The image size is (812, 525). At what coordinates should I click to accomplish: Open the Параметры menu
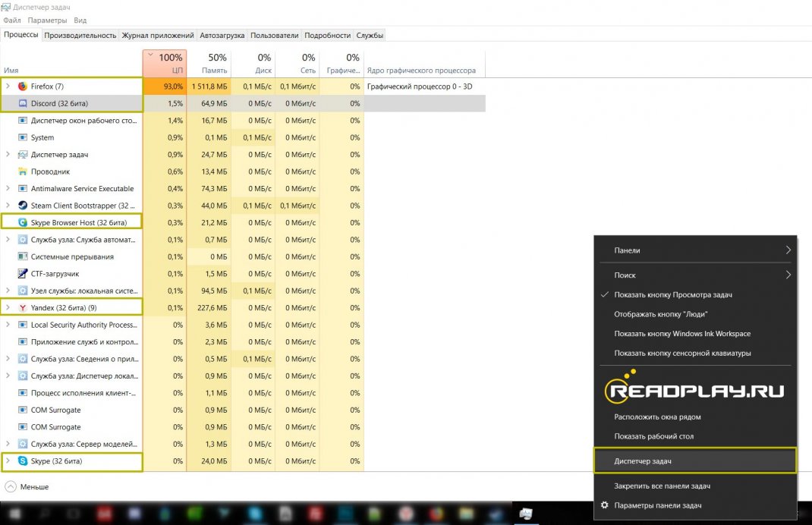click(x=47, y=20)
